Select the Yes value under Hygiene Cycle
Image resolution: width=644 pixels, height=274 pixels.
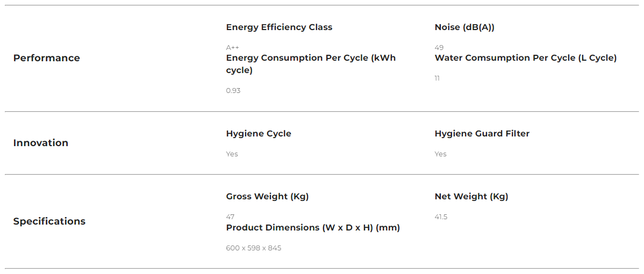[232, 154]
